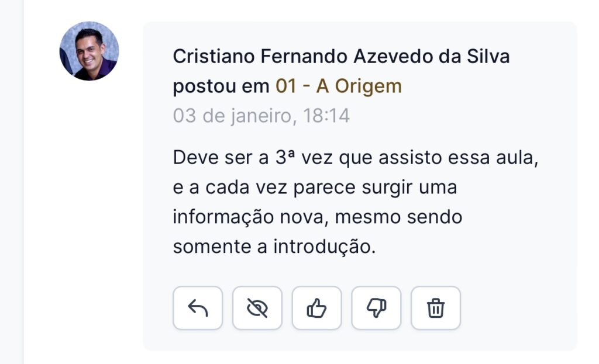Open the lesson link 01 - A Origem
The width and height of the screenshot is (599, 364).
pos(339,86)
